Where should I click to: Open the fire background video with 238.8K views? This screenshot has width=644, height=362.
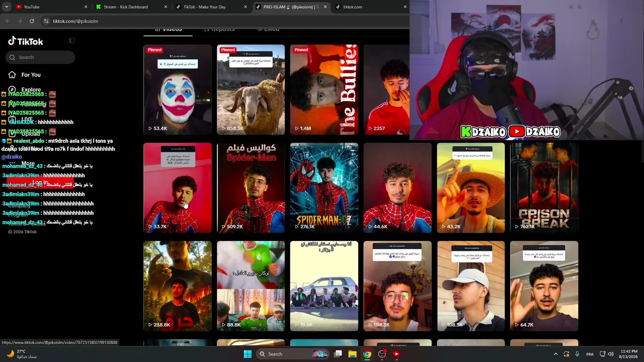tap(178, 286)
